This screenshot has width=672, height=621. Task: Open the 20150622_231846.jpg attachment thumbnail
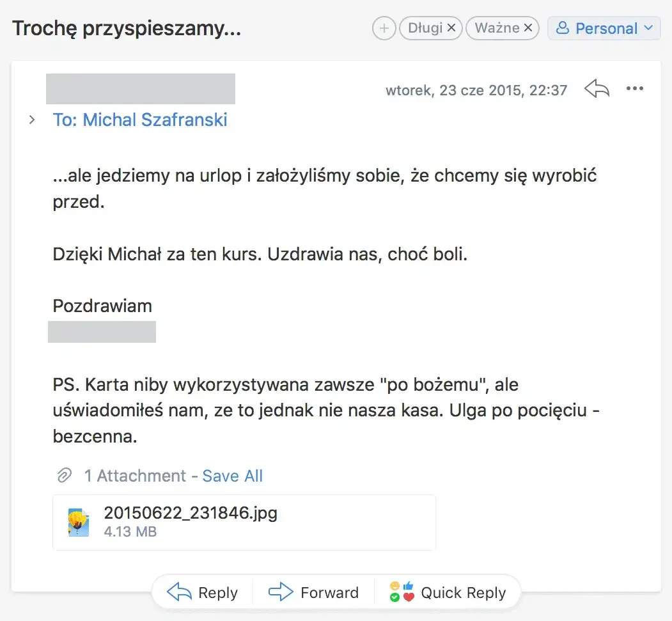point(78,522)
